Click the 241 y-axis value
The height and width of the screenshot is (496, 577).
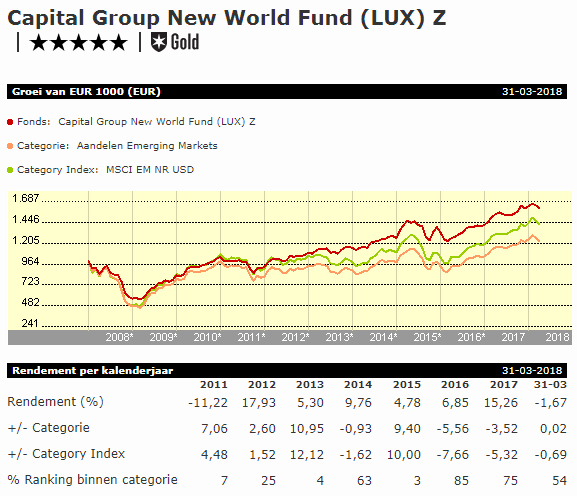point(30,323)
